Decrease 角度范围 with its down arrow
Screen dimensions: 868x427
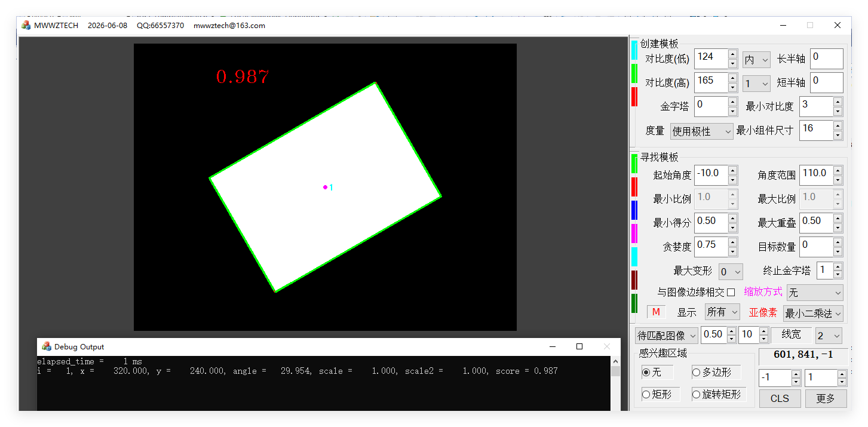coord(838,180)
